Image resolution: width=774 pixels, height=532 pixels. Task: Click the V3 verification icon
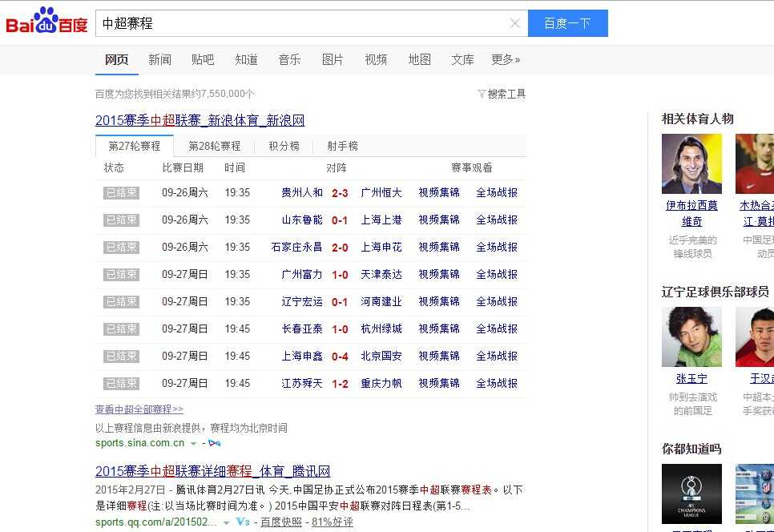tap(242, 522)
